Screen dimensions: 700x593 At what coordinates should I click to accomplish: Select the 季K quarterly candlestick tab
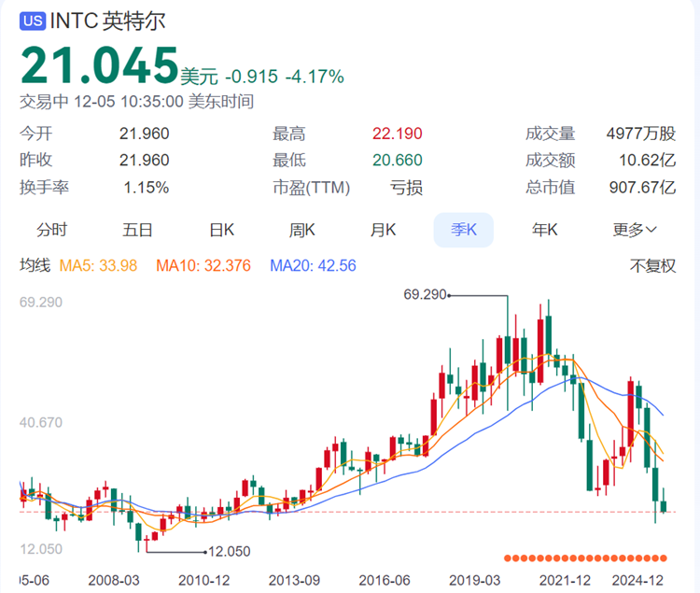point(463,230)
